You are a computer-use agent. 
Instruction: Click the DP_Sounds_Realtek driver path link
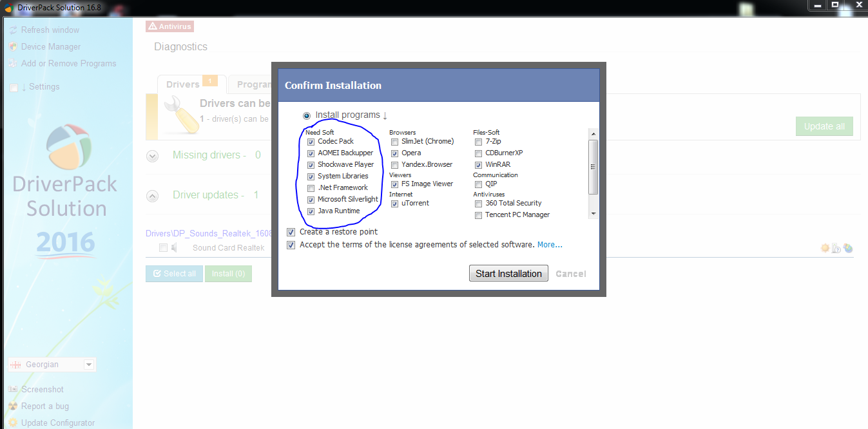point(209,233)
